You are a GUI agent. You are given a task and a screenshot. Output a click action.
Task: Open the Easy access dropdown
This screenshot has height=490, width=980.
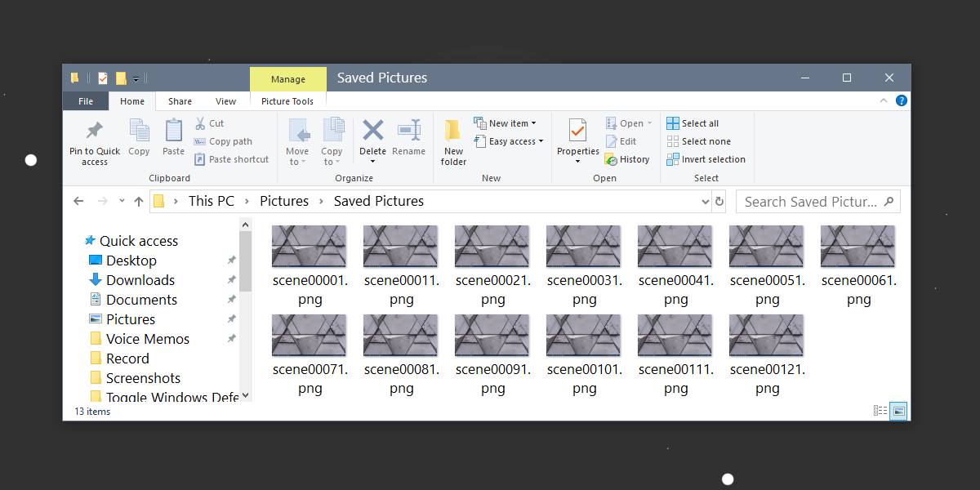(508, 141)
